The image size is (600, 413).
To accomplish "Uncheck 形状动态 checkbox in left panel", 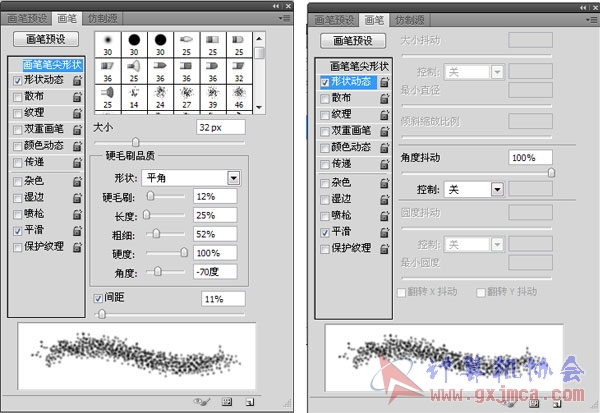I will pos(17,81).
